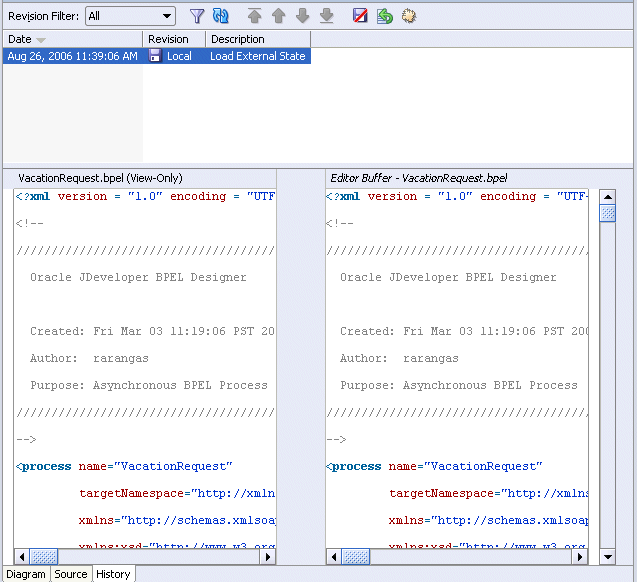
Task: Click the Created: Fri Mar 03 line in Editor Buffer
Action: point(464,331)
